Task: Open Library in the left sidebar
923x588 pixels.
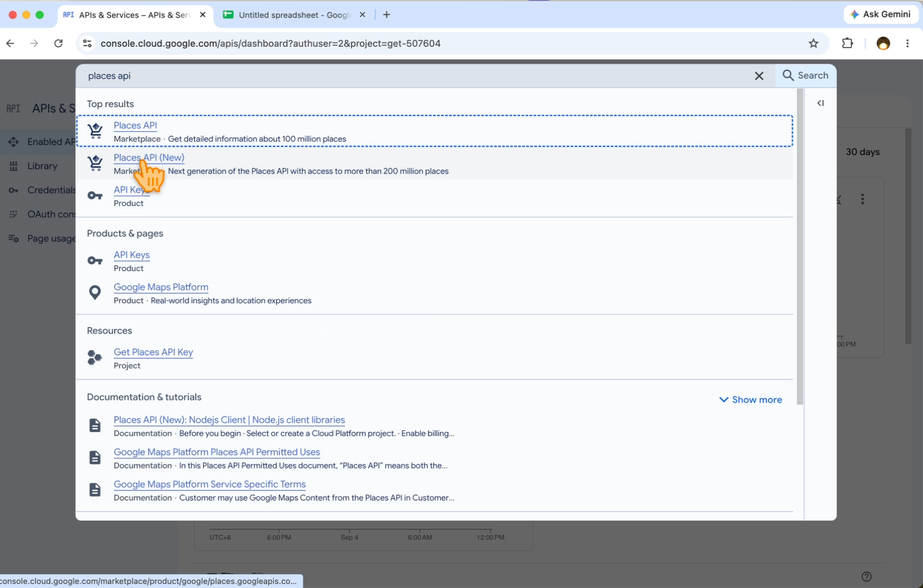Action: [42, 166]
